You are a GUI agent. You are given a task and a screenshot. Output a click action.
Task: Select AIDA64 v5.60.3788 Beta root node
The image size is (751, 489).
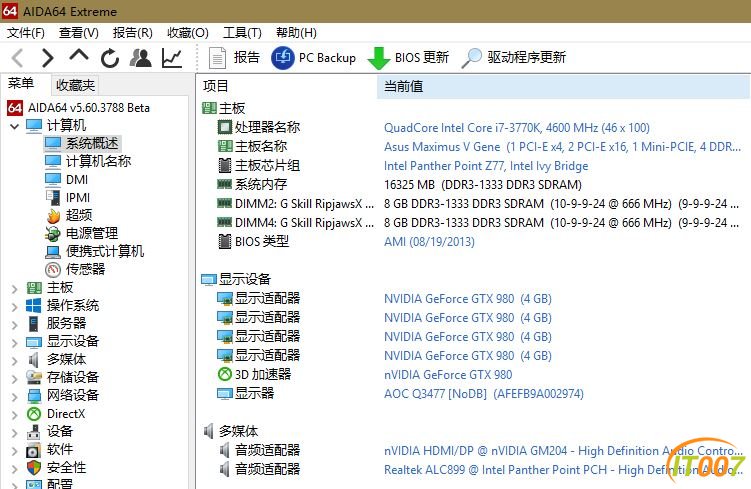click(x=79, y=108)
